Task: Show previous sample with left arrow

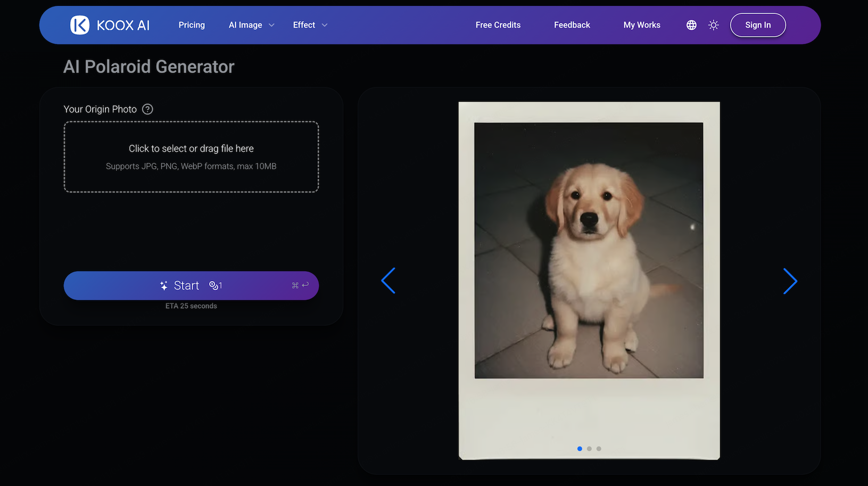Action: (x=388, y=281)
